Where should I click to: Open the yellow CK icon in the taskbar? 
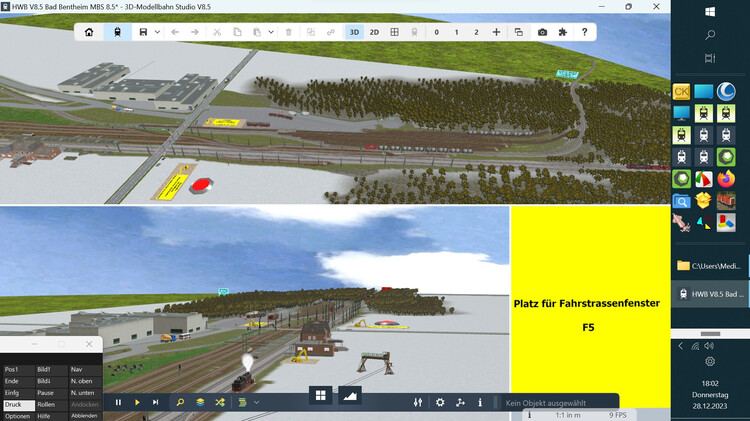(x=681, y=91)
